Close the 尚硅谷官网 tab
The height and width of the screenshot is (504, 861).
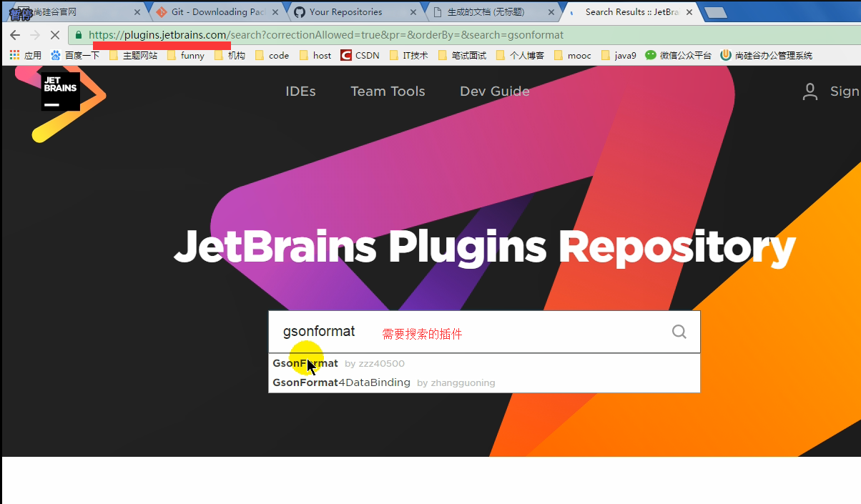pos(138,12)
